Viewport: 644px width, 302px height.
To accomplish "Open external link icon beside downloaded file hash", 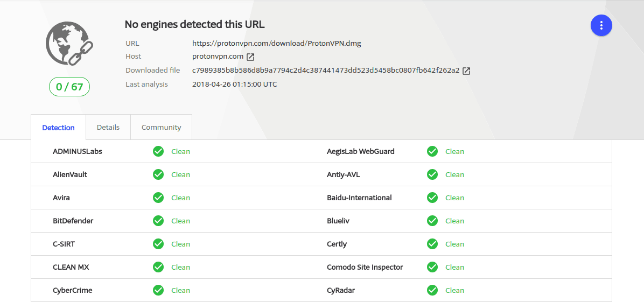I will point(466,71).
